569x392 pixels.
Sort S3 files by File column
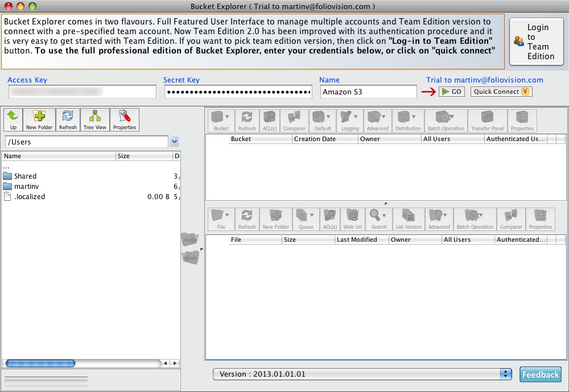coord(255,240)
